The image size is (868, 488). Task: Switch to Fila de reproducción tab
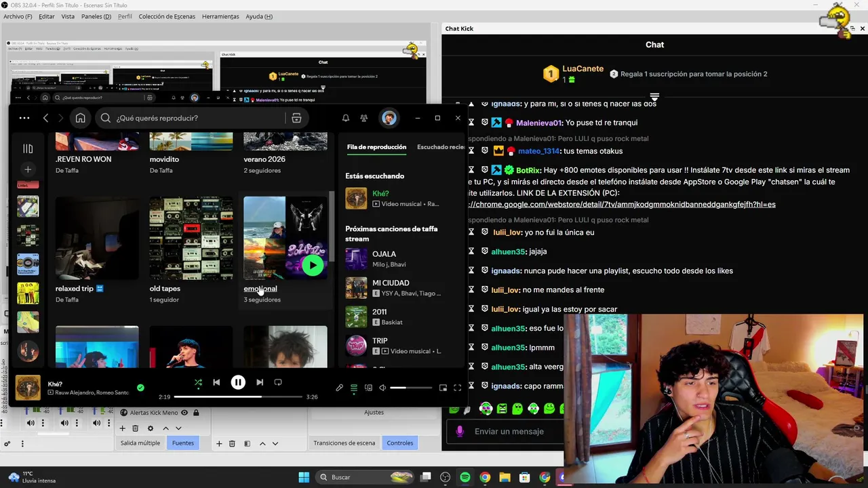tap(376, 147)
